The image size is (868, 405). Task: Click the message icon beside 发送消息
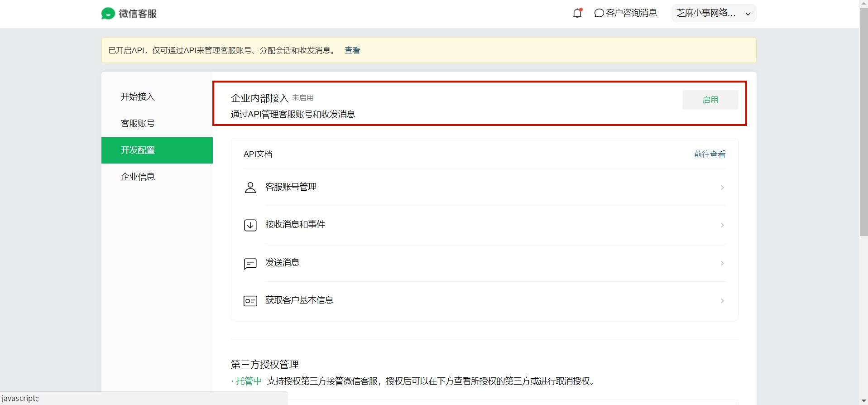coord(250,263)
